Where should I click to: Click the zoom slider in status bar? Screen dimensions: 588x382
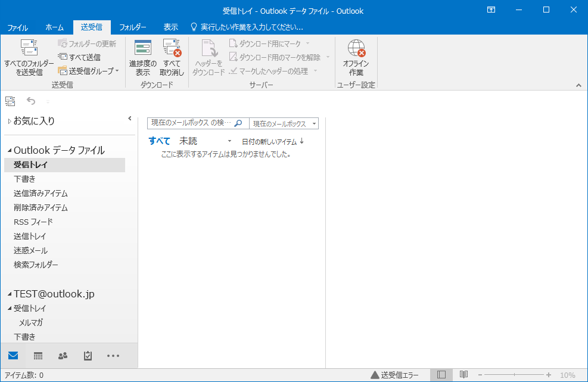pyautogui.click(x=512, y=375)
